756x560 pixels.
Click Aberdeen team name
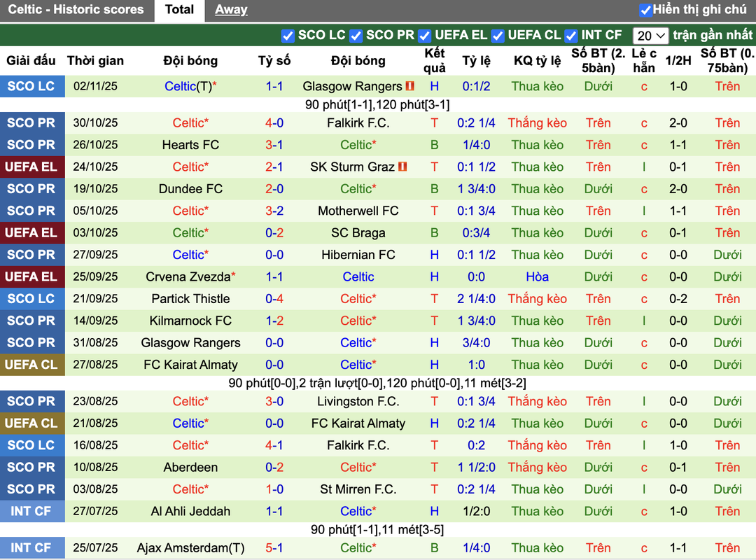(x=190, y=468)
